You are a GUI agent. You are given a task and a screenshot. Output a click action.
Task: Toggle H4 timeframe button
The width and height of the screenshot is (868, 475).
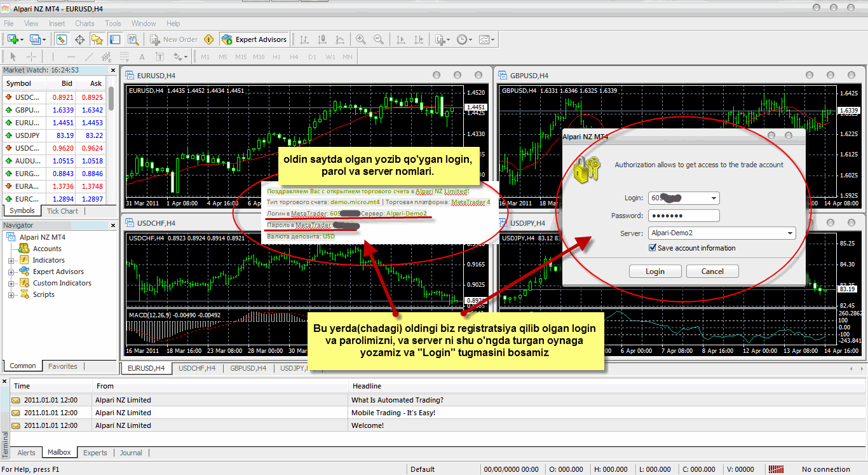pos(294,57)
